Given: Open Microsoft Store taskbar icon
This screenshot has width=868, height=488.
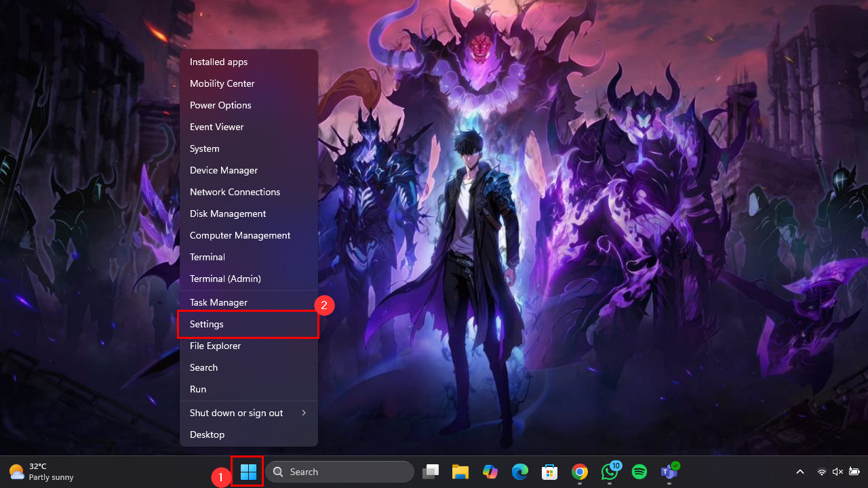Looking at the screenshot, I should click(x=549, y=472).
